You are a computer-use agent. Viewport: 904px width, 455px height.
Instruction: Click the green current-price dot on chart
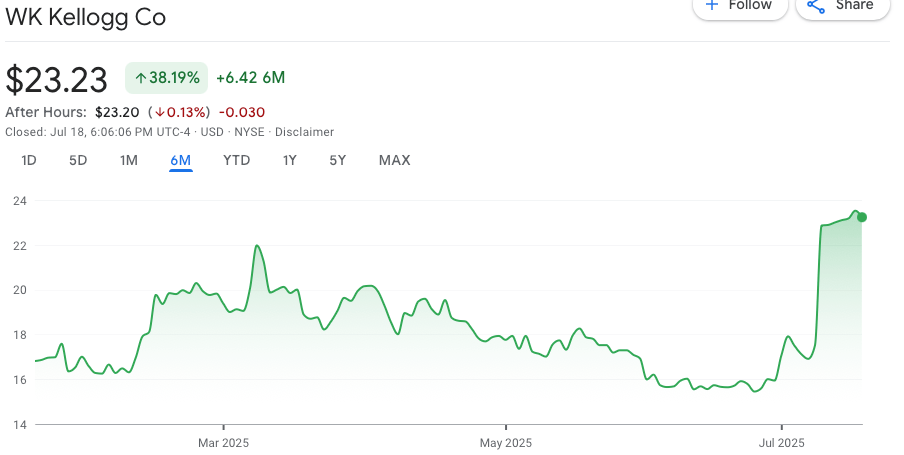coord(861,217)
